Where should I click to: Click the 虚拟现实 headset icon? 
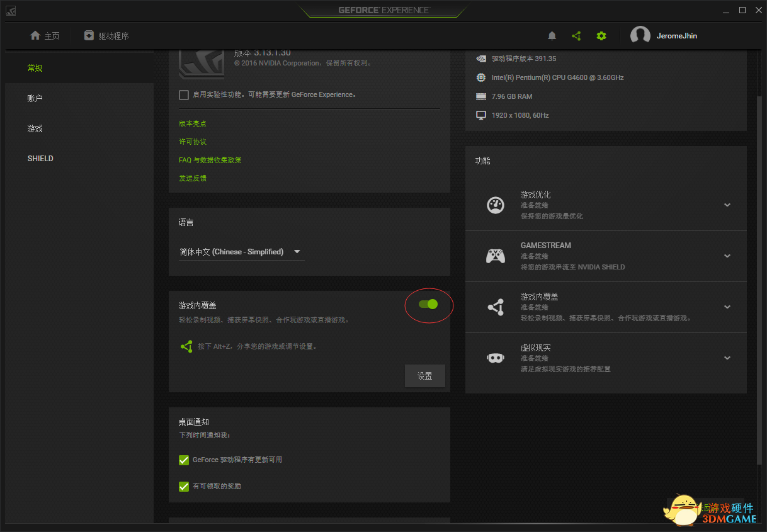coord(496,358)
